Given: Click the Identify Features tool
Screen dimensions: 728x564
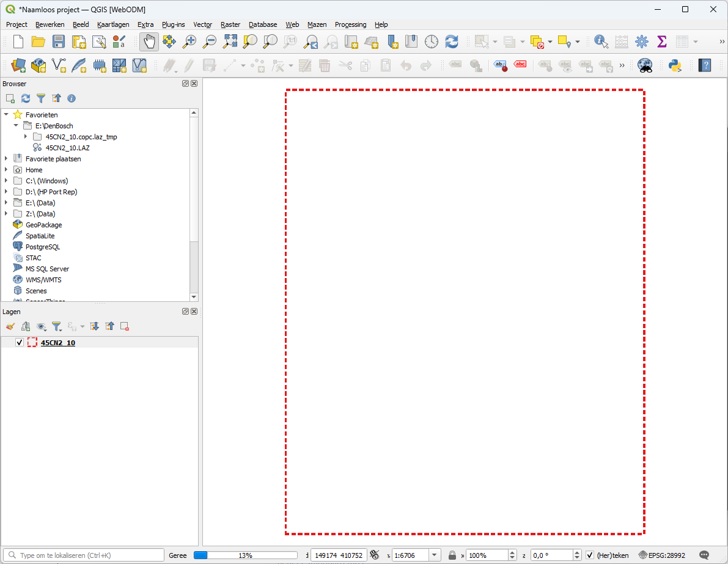Looking at the screenshot, I should coord(601,42).
